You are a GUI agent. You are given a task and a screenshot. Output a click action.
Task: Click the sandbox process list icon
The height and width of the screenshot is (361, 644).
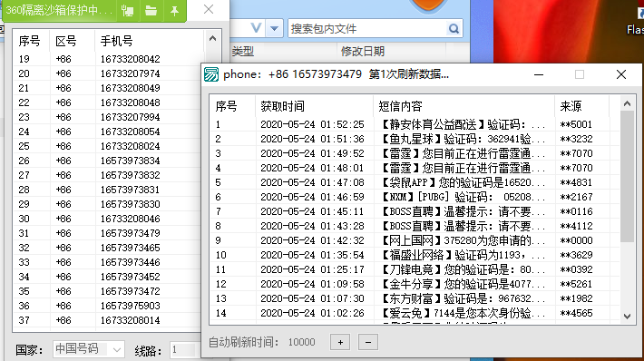coord(127,10)
